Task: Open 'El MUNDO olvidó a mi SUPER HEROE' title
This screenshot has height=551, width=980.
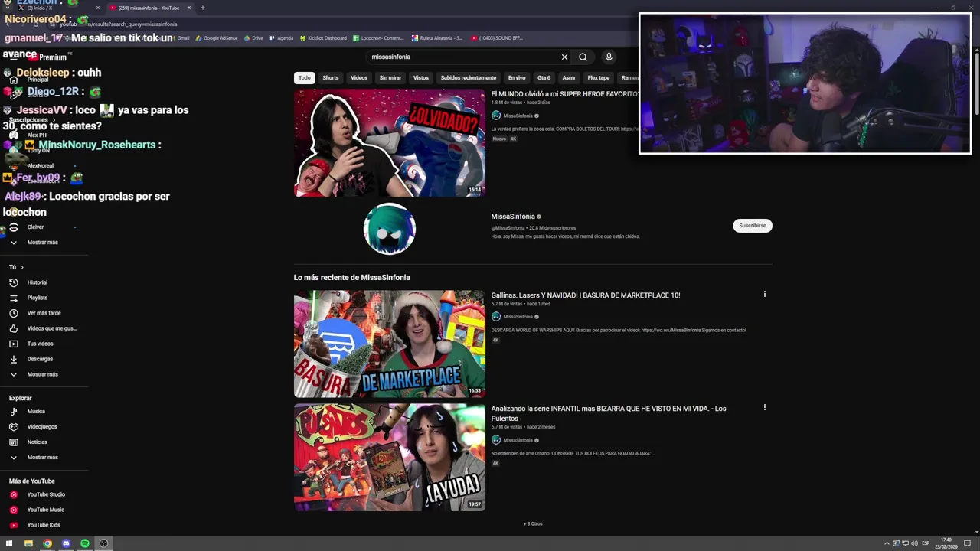Action: 564,94
